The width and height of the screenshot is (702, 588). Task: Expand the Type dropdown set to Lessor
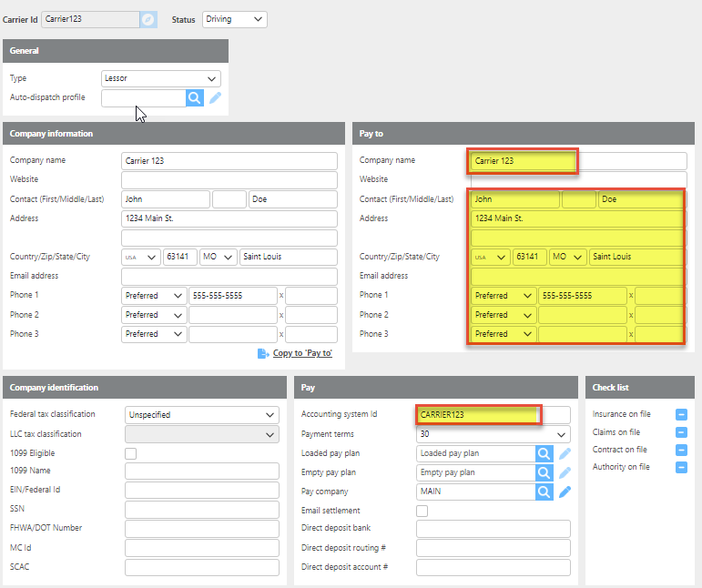pos(160,78)
